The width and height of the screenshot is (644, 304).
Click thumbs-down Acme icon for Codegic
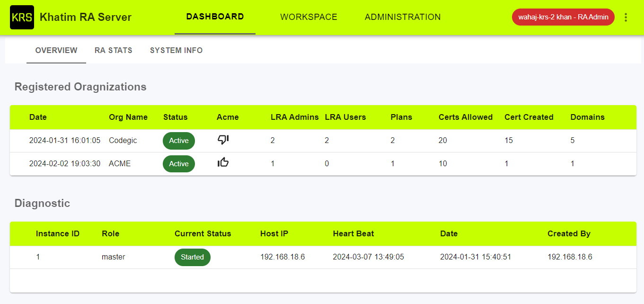pos(223,140)
